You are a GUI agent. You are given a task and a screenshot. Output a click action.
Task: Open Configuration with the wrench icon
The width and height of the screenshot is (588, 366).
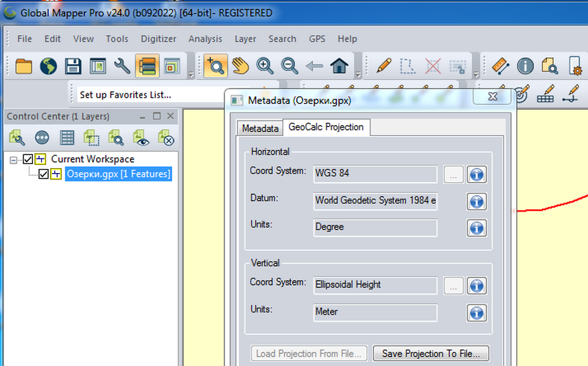tap(122, 67)
